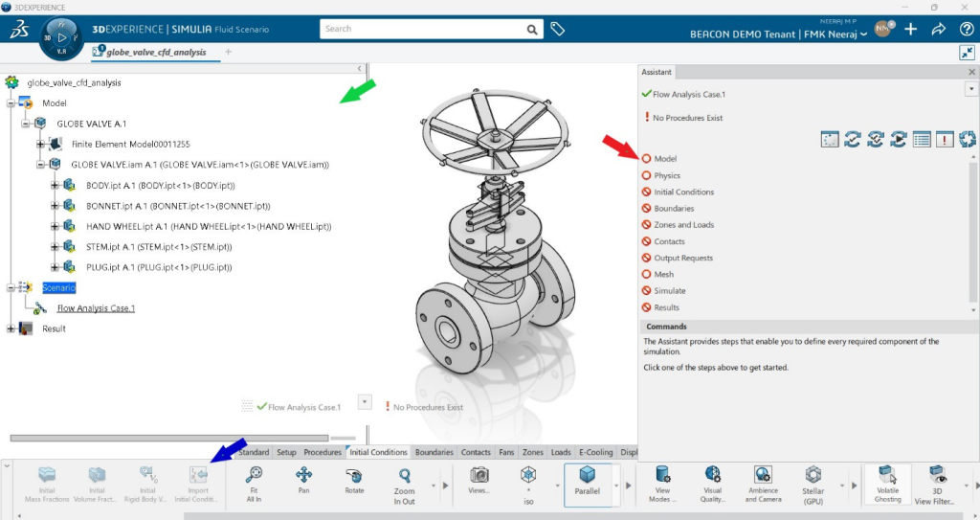The image size is (980, 520).
Task: Add a new tab with the plus
Action: (x=228, y=52)
